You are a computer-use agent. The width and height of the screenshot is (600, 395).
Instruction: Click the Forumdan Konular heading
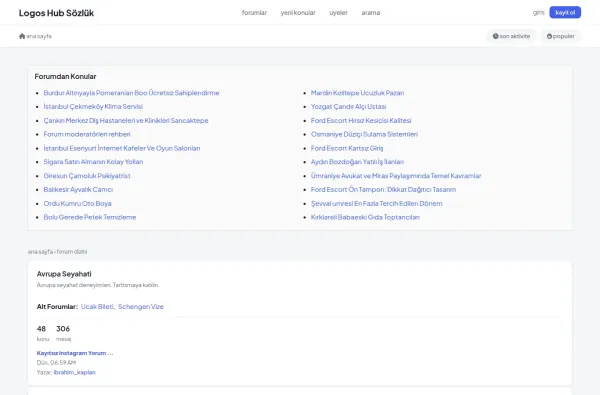[x=65, y=76]
